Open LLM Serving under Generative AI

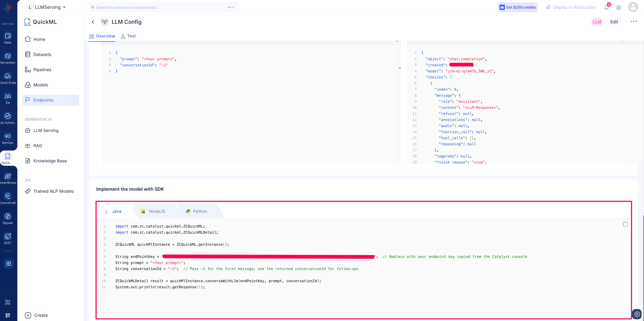point(51,130)
